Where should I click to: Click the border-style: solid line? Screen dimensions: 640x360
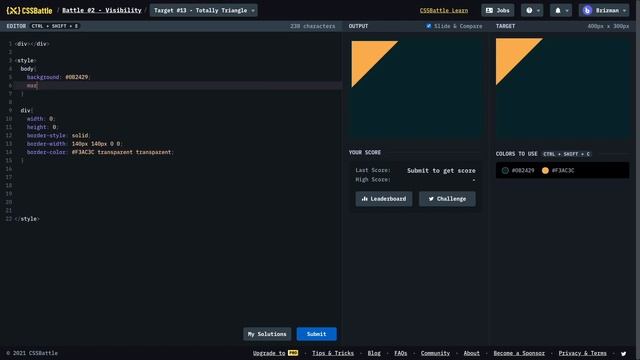pos(58,135)
